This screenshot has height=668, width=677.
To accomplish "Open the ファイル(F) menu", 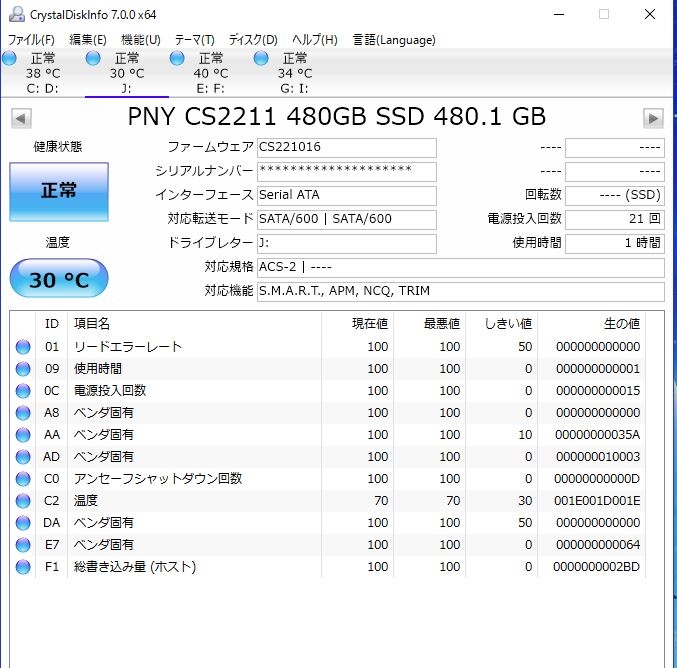I will tap(31, 40).
